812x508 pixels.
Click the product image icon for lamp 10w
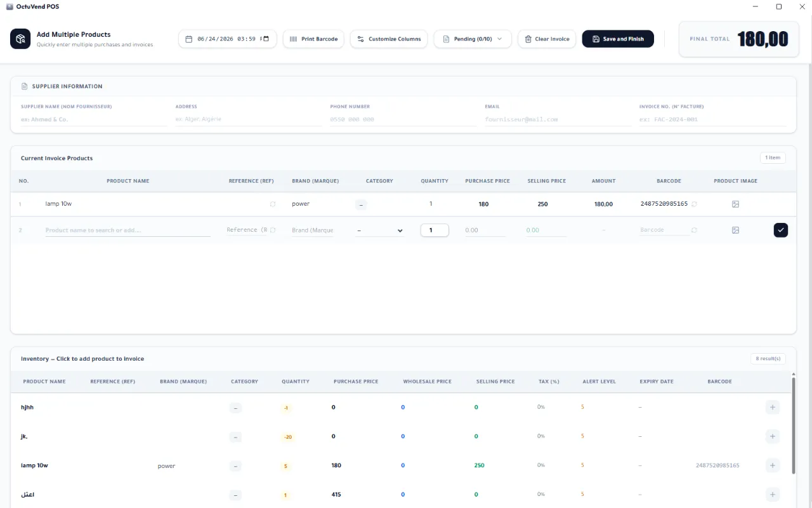click(735, 204)
